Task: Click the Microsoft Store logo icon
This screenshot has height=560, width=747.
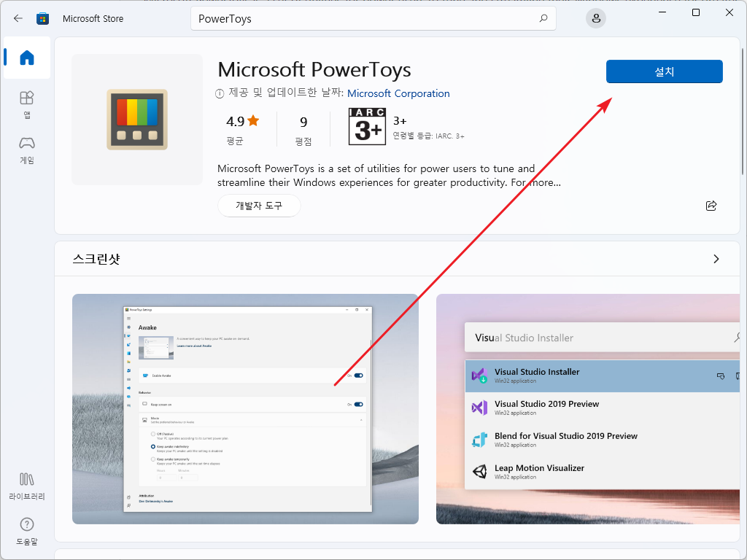Action: tap(42, 18)
